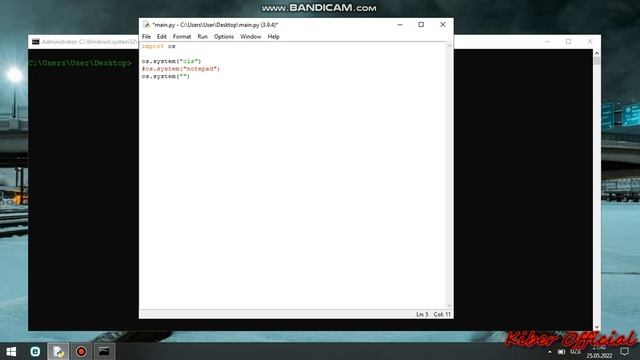Click the Python IDLE taskbar icon

point(58,351)
